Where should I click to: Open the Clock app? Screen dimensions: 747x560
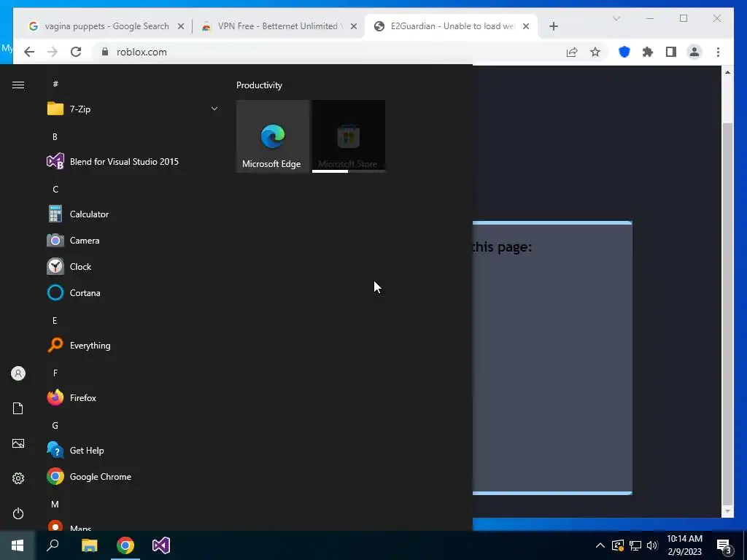(x=133, y=267)
